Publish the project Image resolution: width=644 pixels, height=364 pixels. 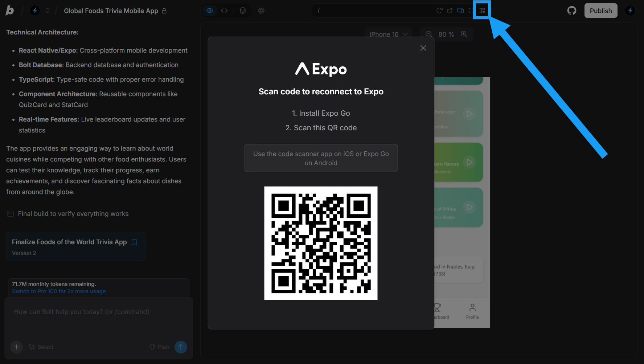[x=601, y=11]
